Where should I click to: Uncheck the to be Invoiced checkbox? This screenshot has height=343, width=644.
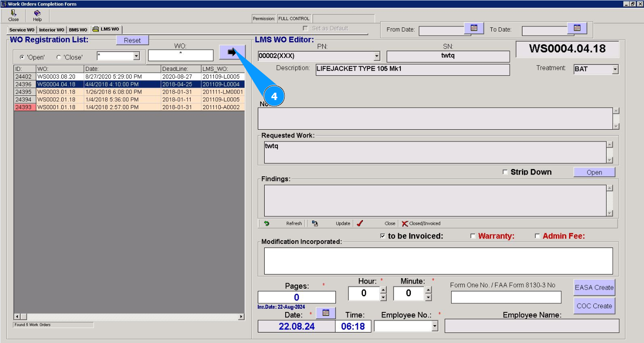coord(383,236)
